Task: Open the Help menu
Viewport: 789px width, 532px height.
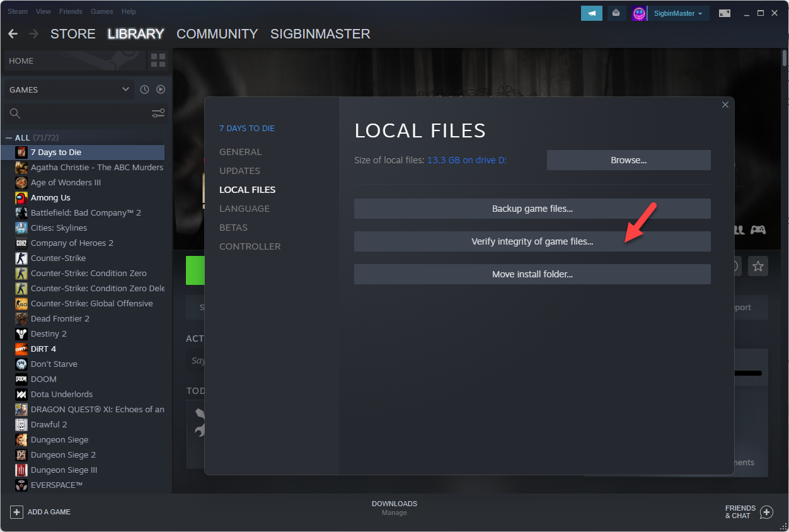Action: pos(129,11)
